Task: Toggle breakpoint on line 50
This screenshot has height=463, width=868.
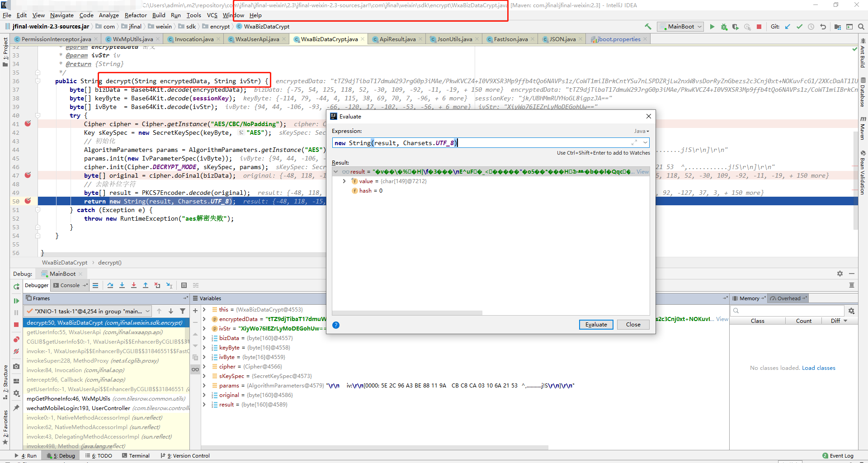Action: [28, 201]
